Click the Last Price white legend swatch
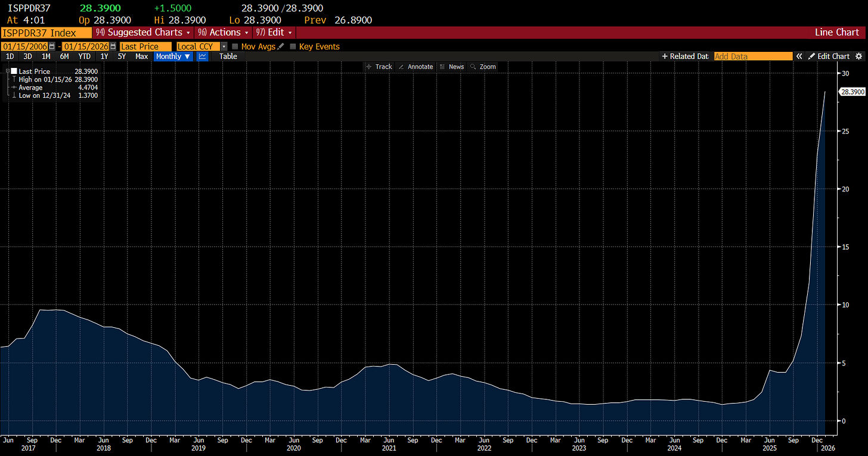 [x=14, y=72]
